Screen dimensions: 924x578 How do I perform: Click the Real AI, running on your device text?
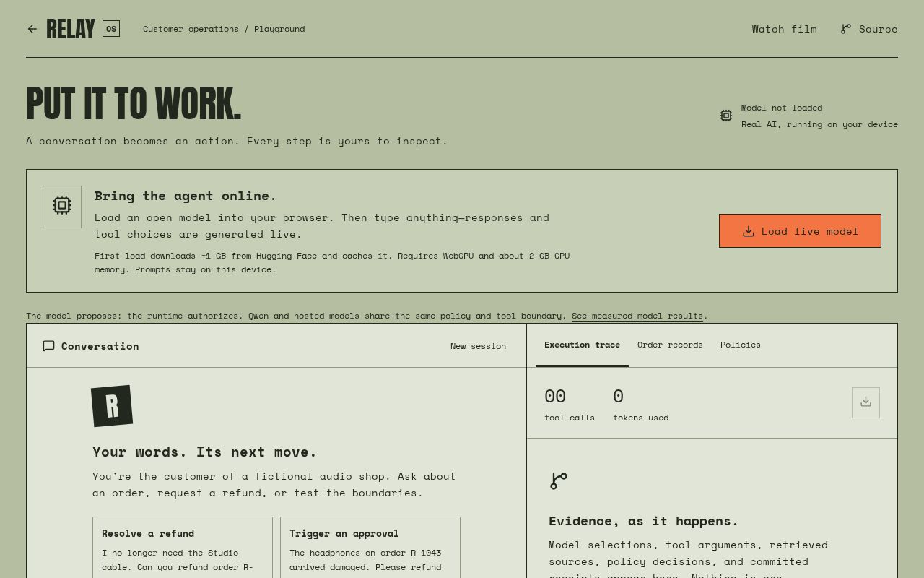tap(819, 124)
